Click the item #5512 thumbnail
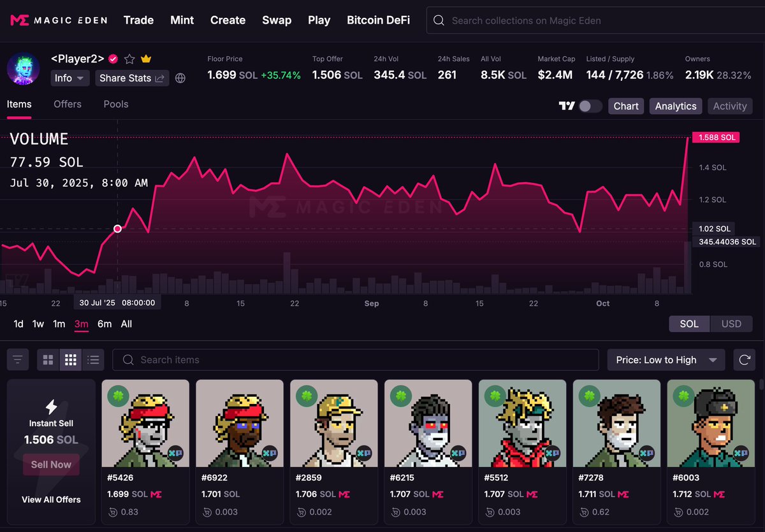The height and width of the screenshot is (532, 765). pos(522,424)
